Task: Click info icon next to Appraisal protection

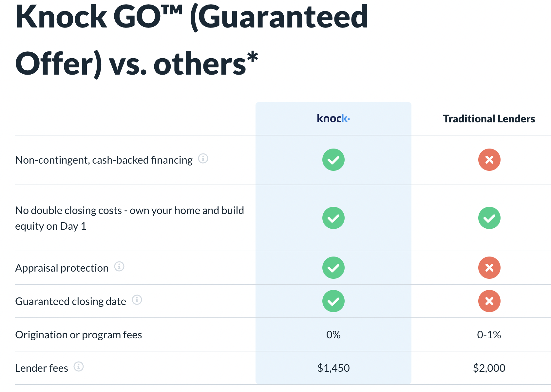Action: click(119, 267)
